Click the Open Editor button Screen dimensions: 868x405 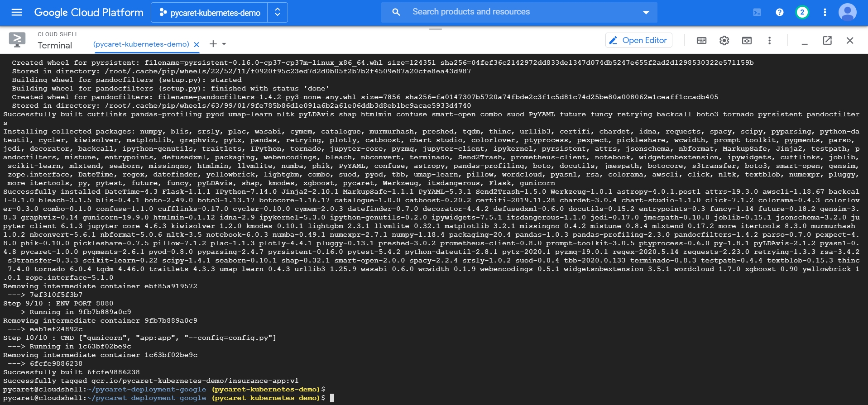(638, 40)
